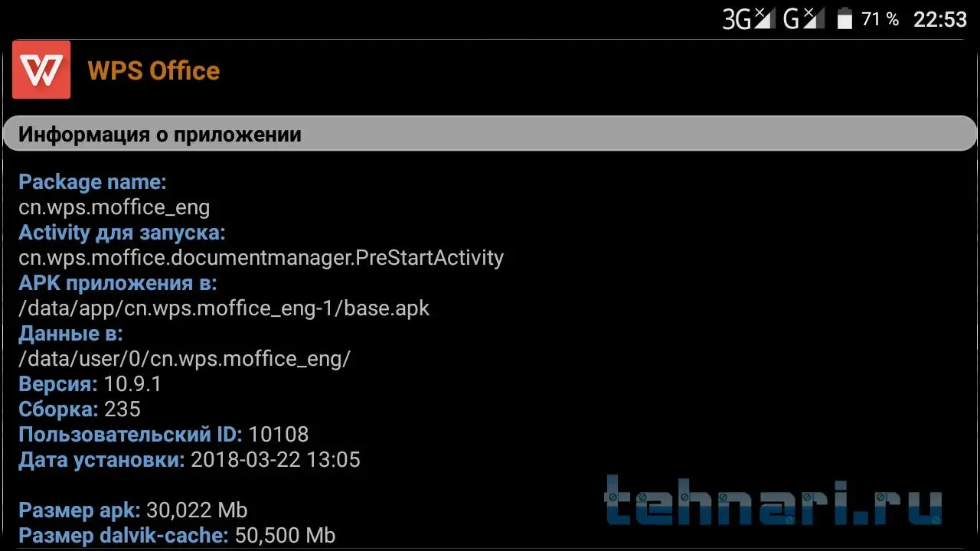Select the Package name label
980x551 pixels.
point(93,182)
